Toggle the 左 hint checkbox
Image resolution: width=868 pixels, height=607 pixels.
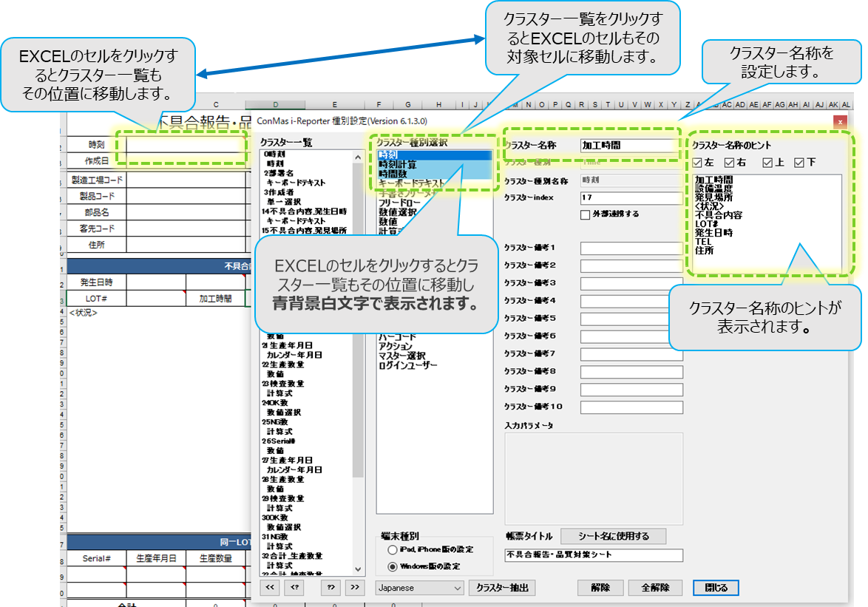pyautogui.click(x=697, y=163)
